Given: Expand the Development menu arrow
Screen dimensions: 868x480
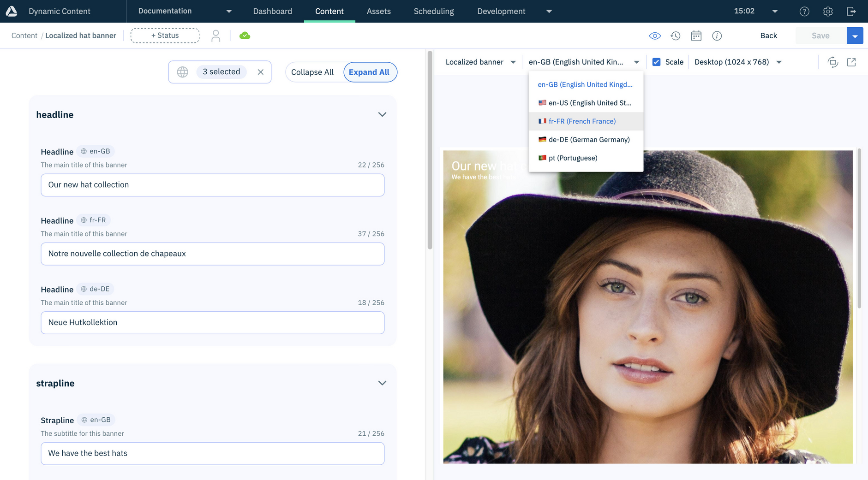Looking at the screenshot, I should (549, 12).
